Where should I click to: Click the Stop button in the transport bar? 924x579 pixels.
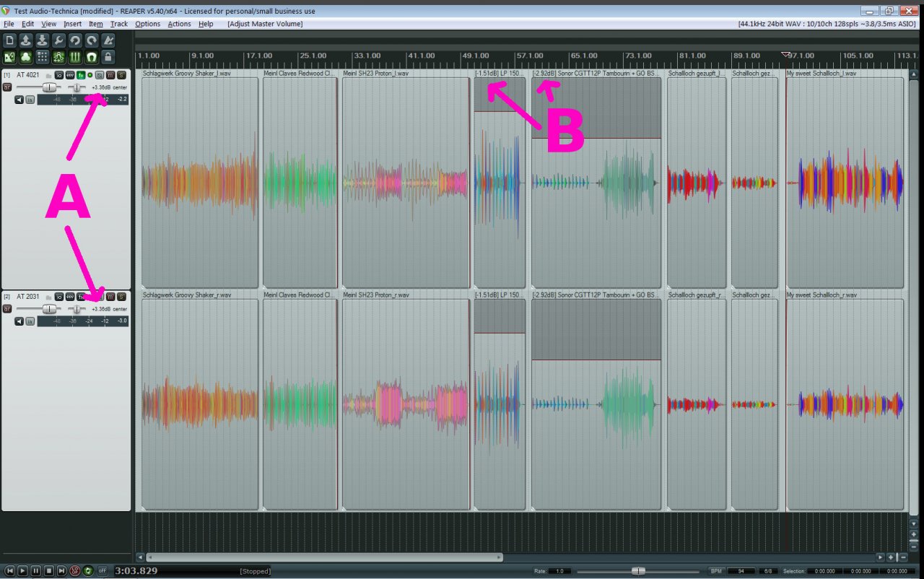48,571
